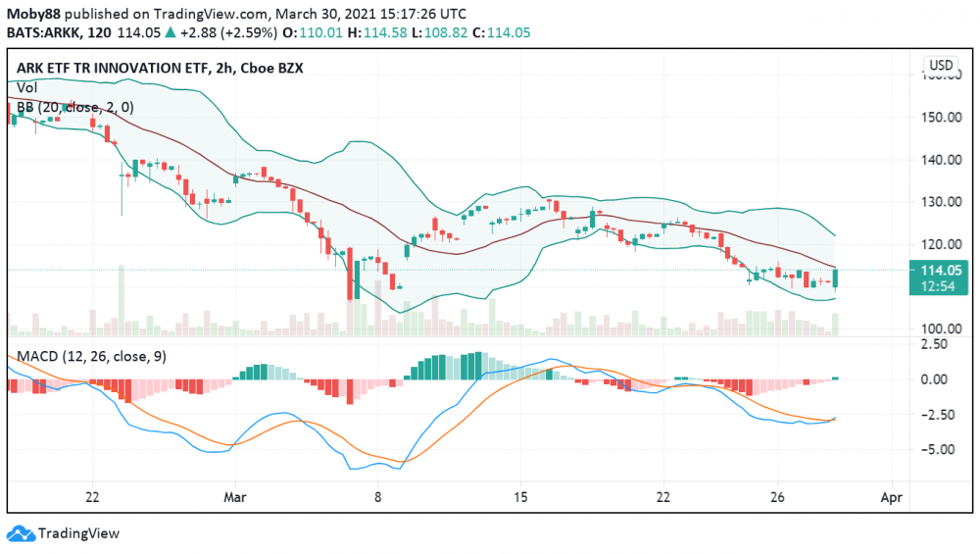Click the +2.88 (+2.59%) change value

[228, 32]
